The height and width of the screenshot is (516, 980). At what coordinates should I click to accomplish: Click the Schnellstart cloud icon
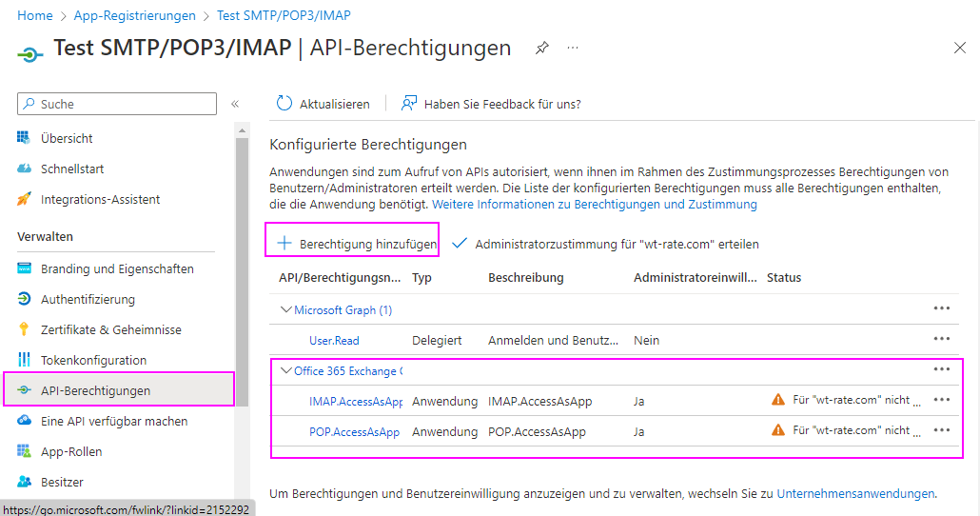coord(24,169)
